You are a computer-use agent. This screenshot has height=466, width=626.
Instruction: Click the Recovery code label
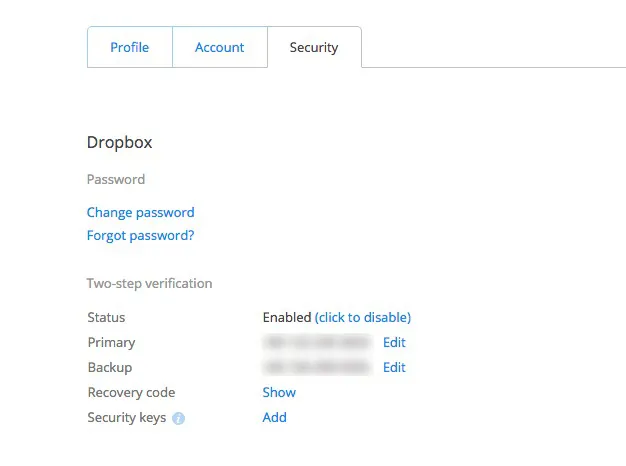[x=131, y=392]
